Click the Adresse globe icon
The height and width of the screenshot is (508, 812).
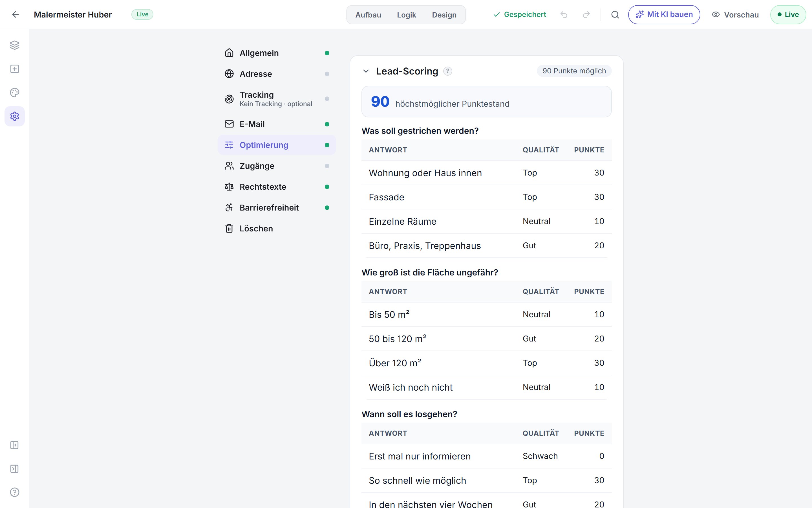click(x=229, y=74)
